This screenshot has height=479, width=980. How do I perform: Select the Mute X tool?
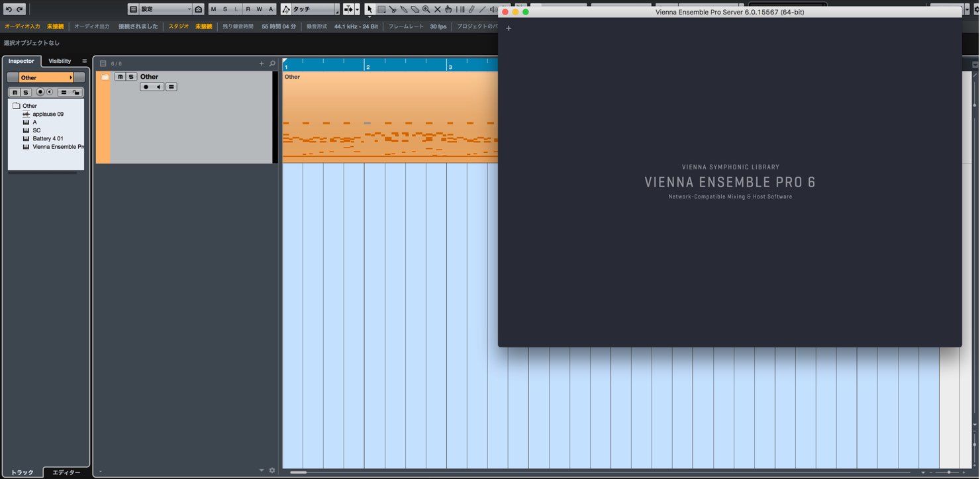coord(437,9)
